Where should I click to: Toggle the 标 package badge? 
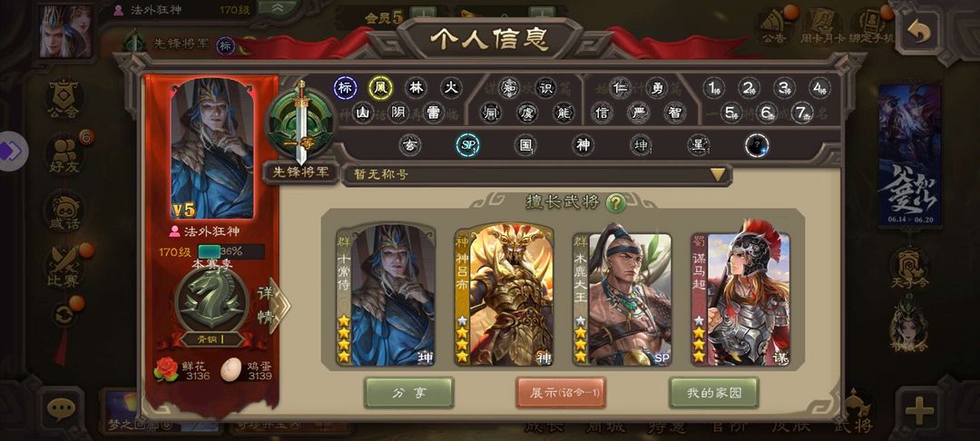(345, 88)
